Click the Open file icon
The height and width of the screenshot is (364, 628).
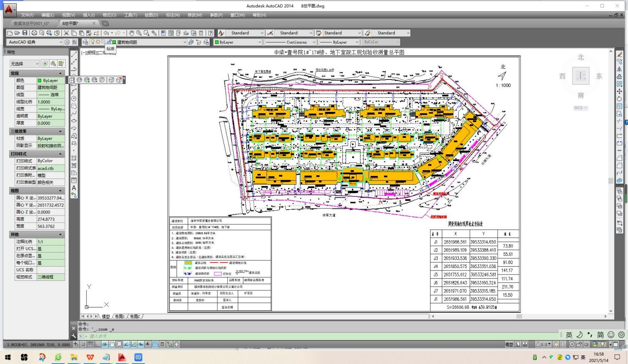(x=17, y=33)
